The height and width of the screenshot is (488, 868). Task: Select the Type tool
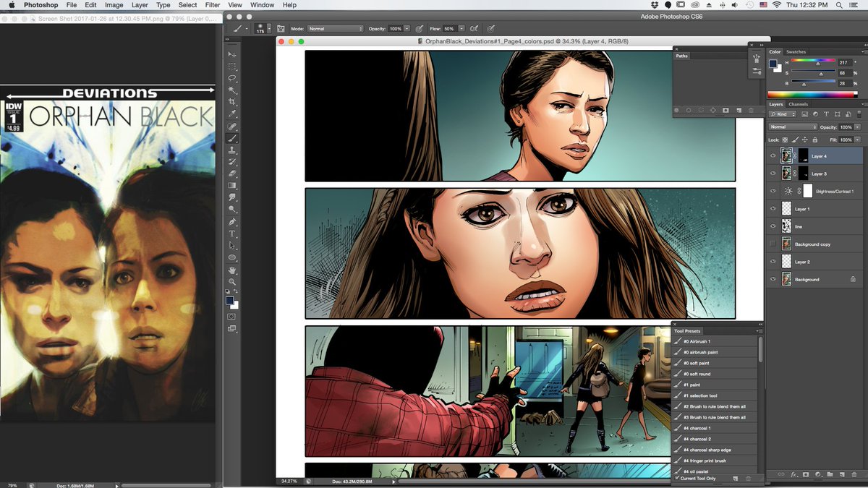[232, 234]
